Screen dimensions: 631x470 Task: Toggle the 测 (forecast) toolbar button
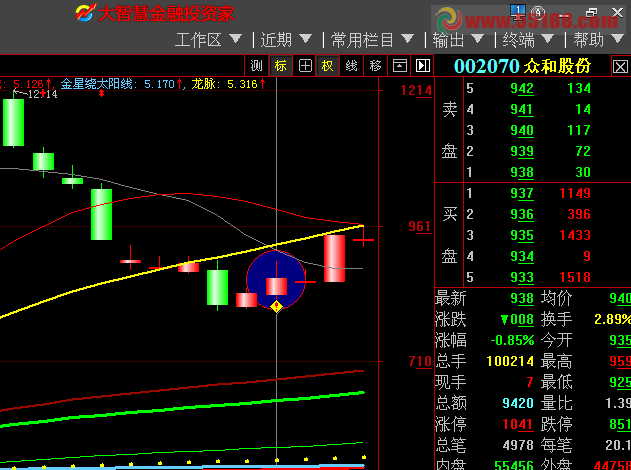[x=256, y=66]
